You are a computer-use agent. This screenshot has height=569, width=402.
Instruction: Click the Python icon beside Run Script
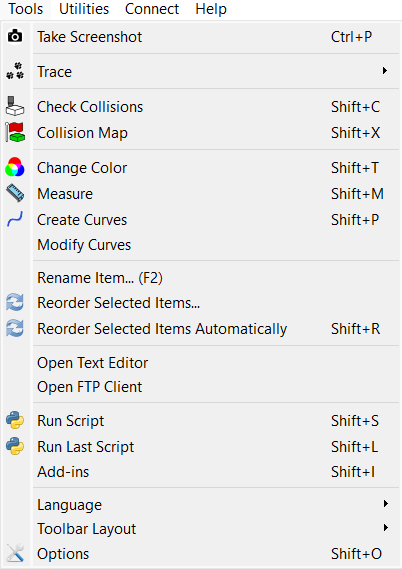coord(15,420)
